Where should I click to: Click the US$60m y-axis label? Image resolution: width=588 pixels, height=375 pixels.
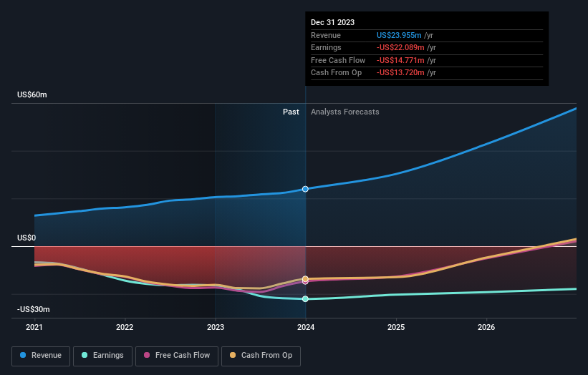tap(32, 94)
